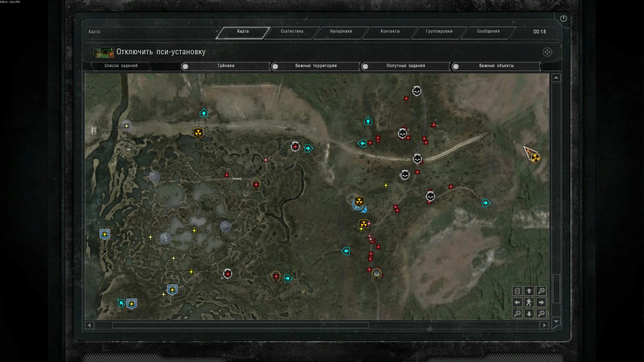Click the crosshair target icon beside quest title
Screen dimensions: 644x362
pyautogui.click(x=547, y=52)
